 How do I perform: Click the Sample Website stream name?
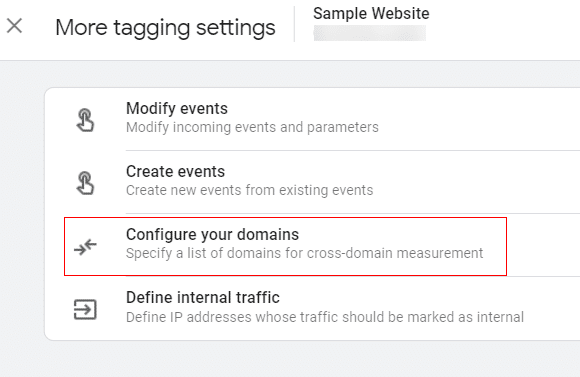(371, 14)
